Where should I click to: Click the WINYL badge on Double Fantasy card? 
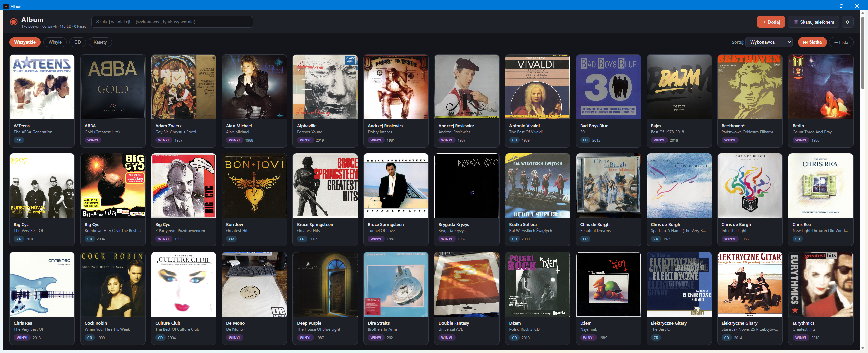pyautogui.click(x=447, y=338)
